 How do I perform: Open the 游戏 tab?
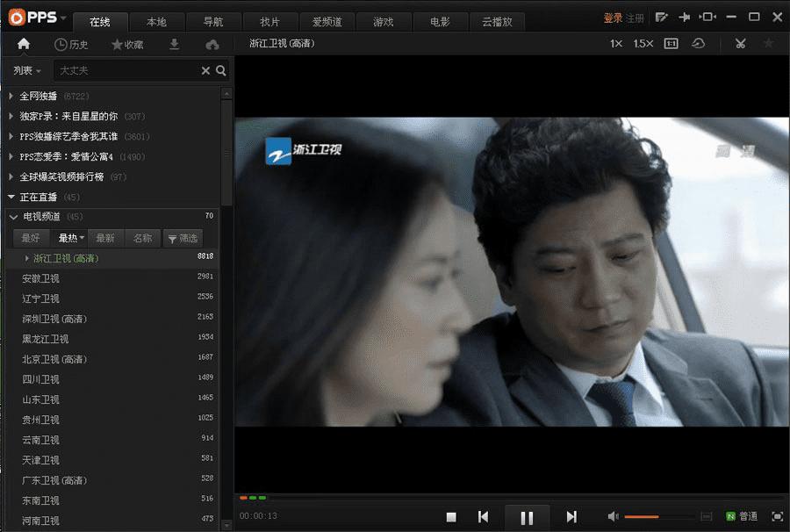click(x=384, y=22)
